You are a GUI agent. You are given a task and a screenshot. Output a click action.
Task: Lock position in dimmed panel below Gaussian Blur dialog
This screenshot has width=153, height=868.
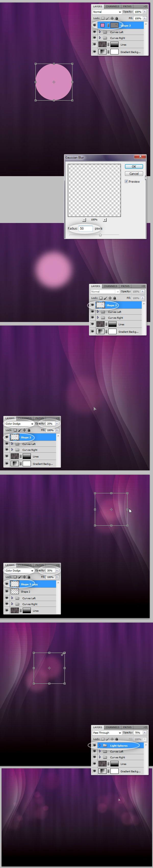pyautogui.click(x=110, y=298)
